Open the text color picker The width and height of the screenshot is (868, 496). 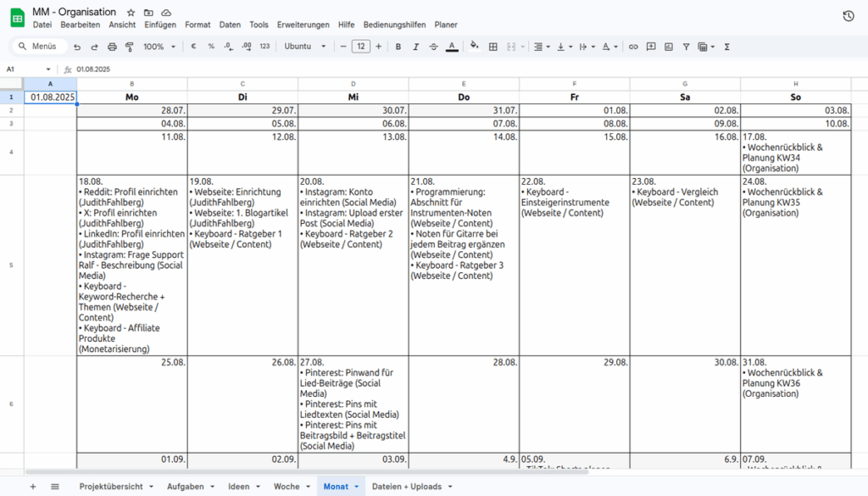point(453,47)
